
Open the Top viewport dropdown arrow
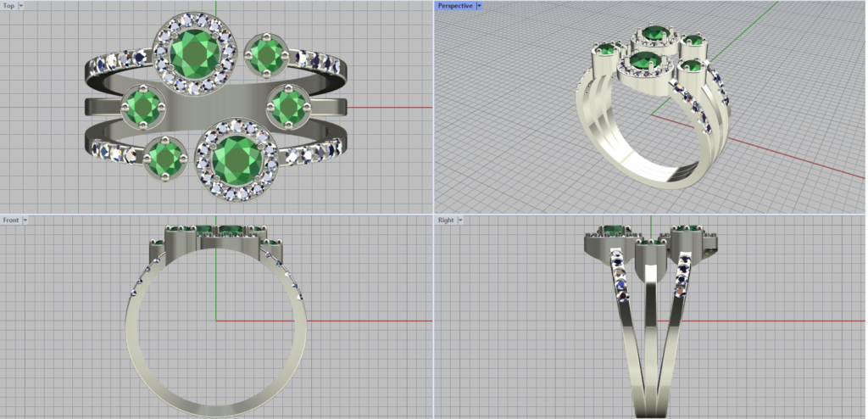coord(21,5)
